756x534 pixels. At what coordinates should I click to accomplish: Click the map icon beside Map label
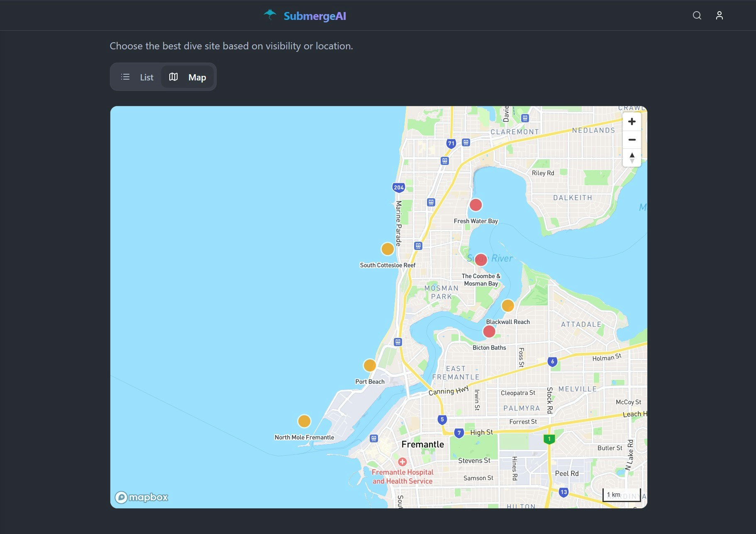click(x=173, y=77)
